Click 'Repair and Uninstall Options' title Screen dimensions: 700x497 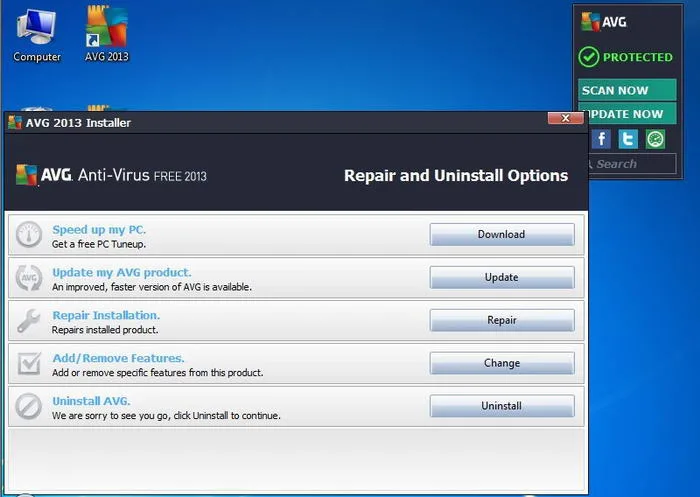tap(456, 175)
